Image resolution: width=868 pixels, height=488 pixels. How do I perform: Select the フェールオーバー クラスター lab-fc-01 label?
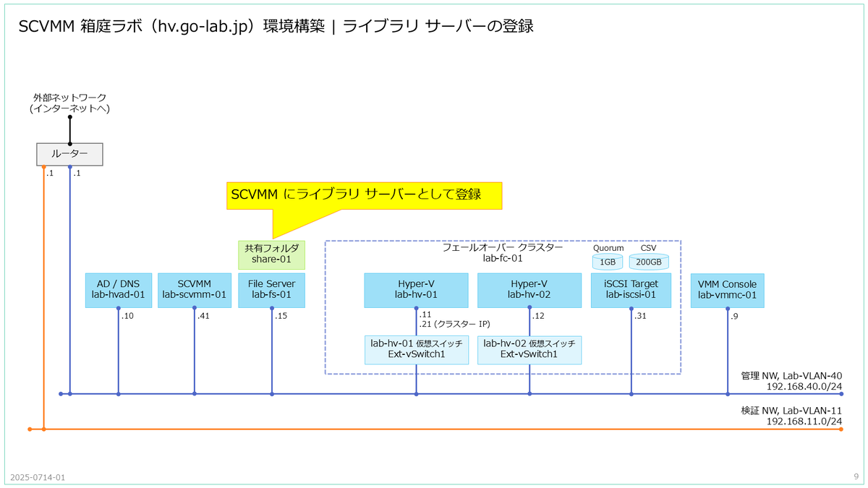pos(502,252)
